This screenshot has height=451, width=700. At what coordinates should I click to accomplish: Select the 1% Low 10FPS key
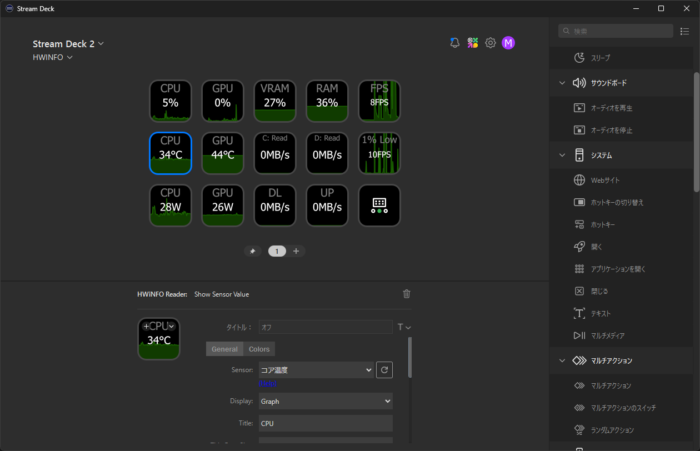click(x=379, y=153)
